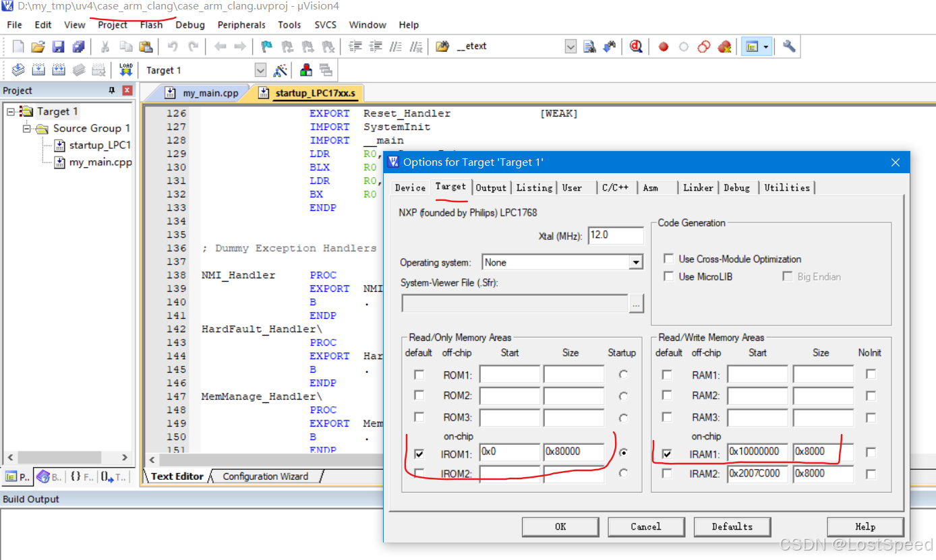This screenshot has width=936, height=560.
Task: Click the Translate file icon in the build toolbar
Action: 18,70
